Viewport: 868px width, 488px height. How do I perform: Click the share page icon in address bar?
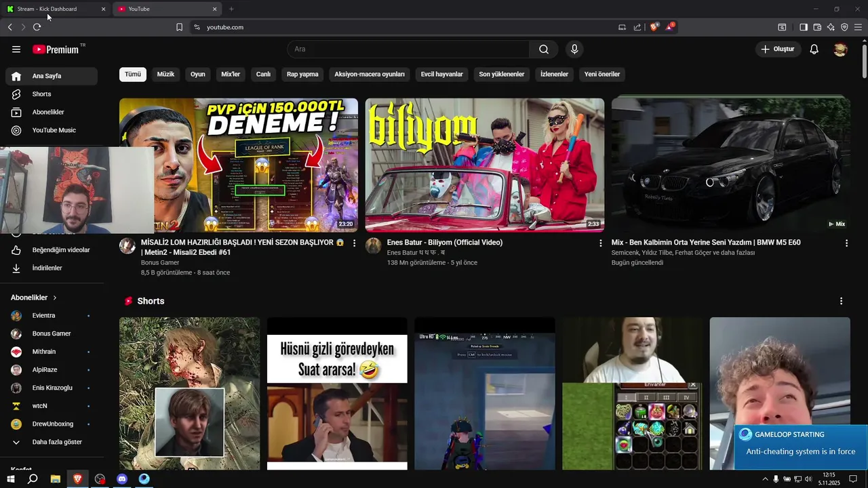tap(637, 27)
